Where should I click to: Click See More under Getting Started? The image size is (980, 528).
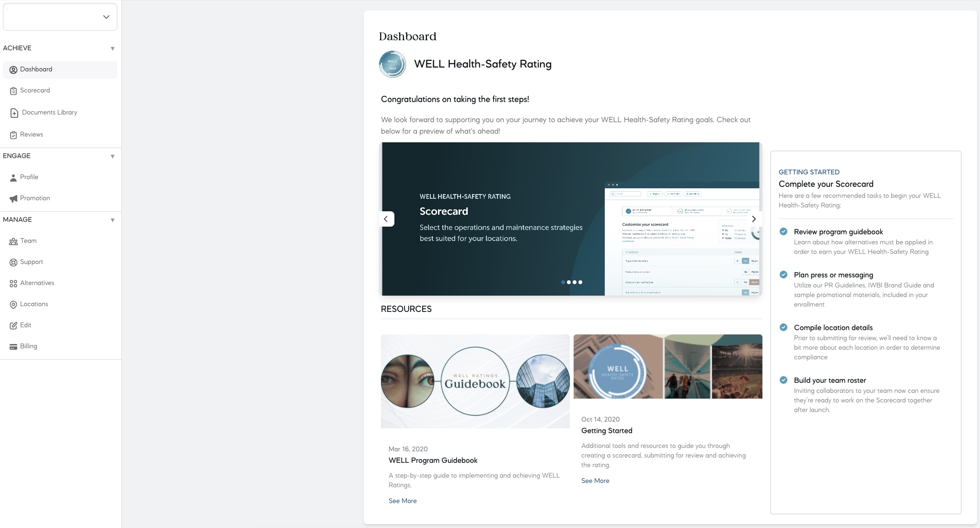(595, 481)
